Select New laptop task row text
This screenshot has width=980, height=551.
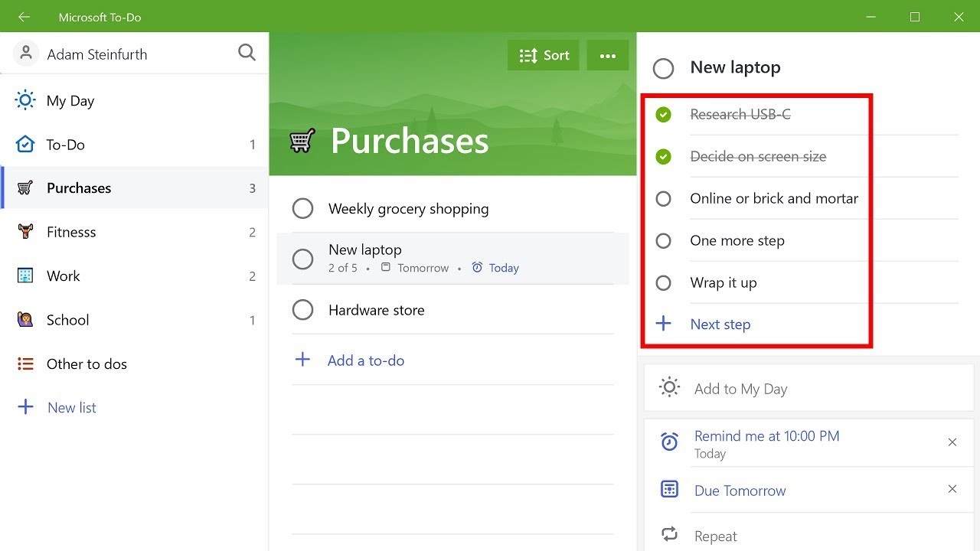coord(364,249)
